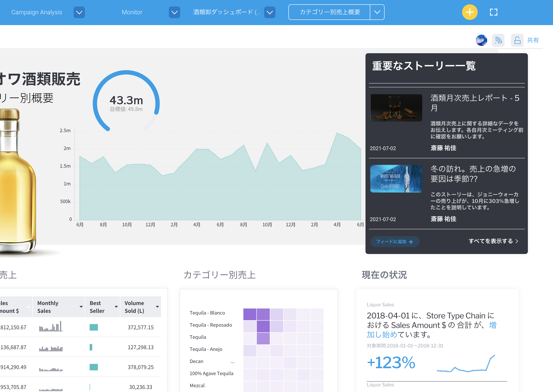Screen dimensions: 553x392
Task: Click the yellow plus create button
Action: pyautogui.click(x=469, y=12)
